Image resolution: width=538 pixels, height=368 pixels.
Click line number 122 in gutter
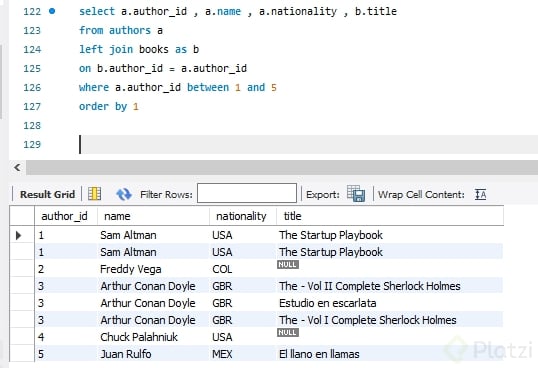(x=32, y=12)
